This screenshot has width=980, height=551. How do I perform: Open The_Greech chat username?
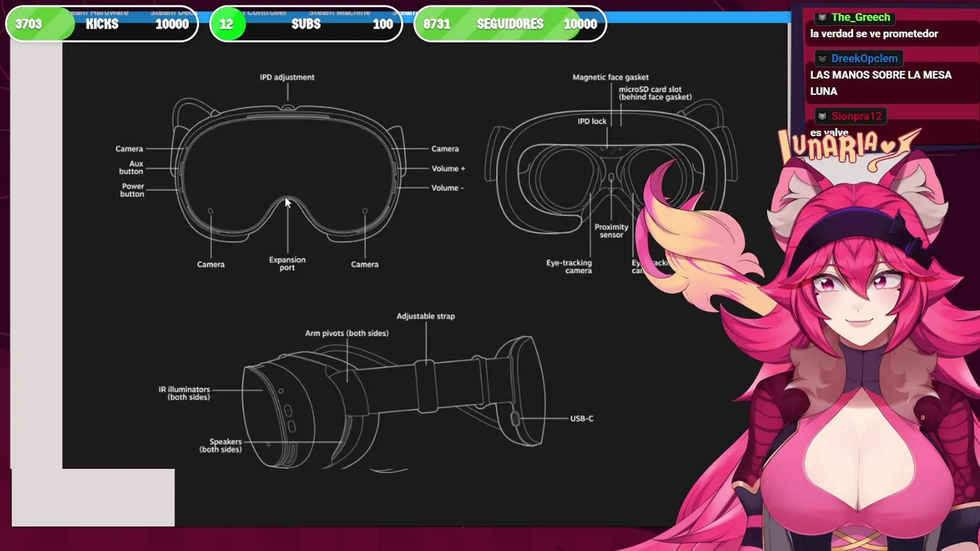tap(861, 17)
